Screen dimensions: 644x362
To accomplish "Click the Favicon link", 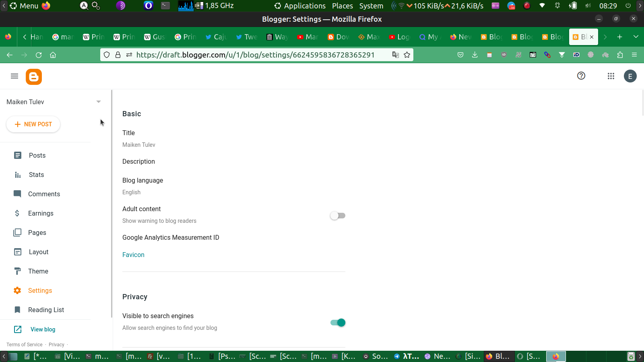I will [133, 255].
